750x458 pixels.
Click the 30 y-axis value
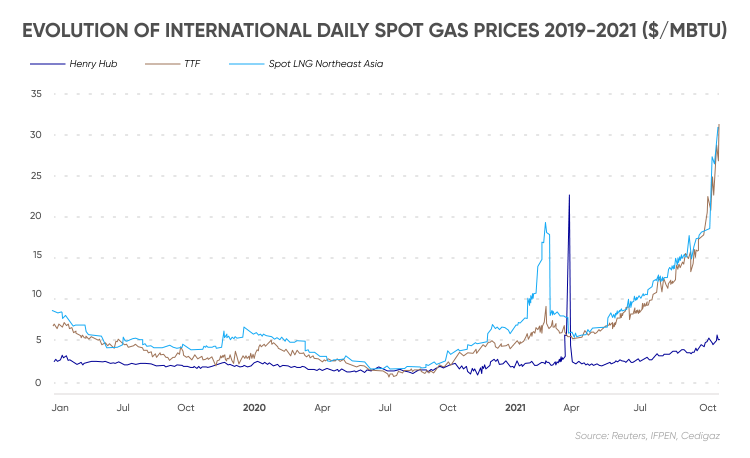pyautogui.click(x=36, y=135)
